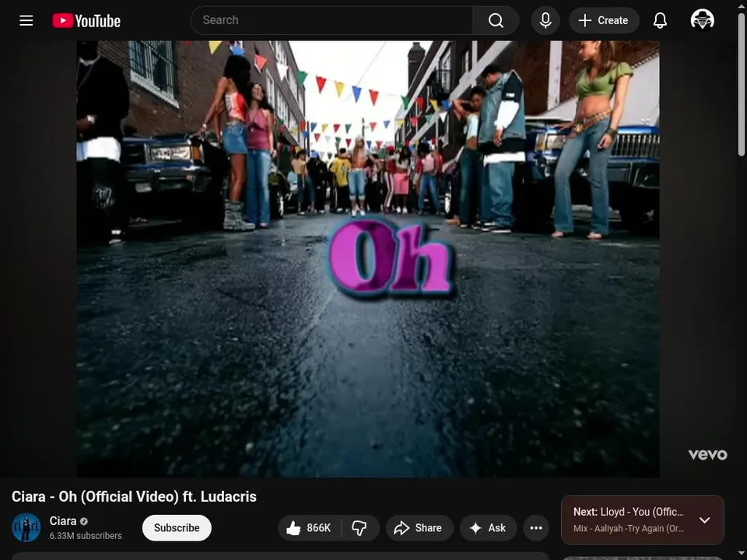Image resolution: width=747 pixels, height=560 pixels.
Task: Focus the Search input field
Action: click(x=332, y=20)
